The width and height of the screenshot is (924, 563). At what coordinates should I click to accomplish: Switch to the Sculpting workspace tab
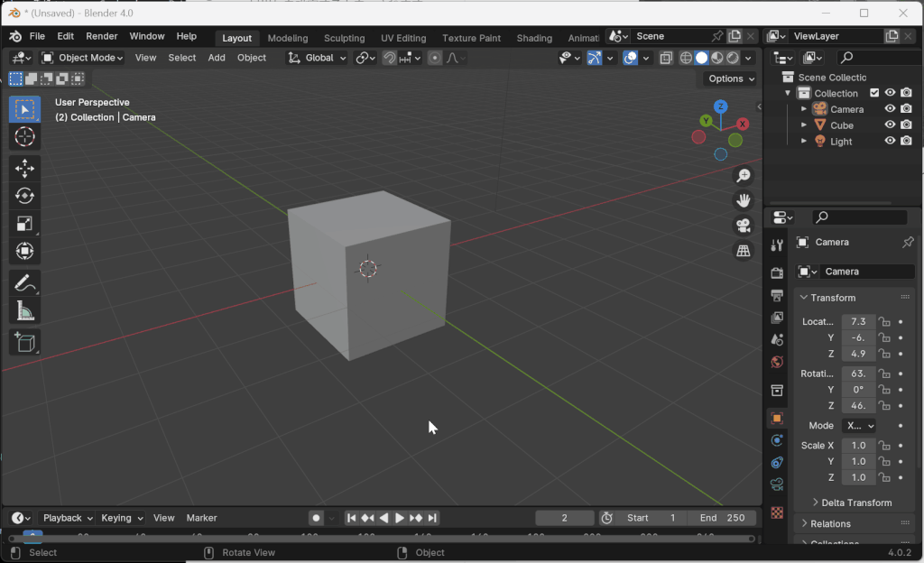[344, 38]
